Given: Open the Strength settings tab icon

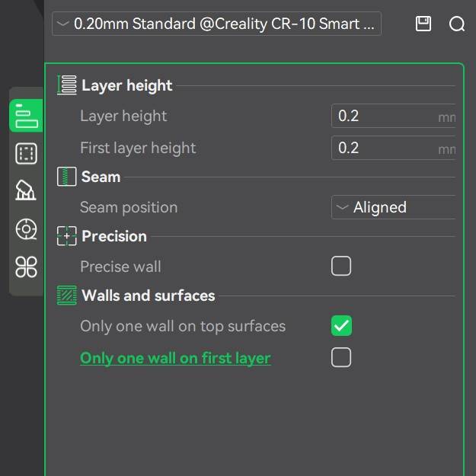Looking at the screenshot, I should [26, 154].
